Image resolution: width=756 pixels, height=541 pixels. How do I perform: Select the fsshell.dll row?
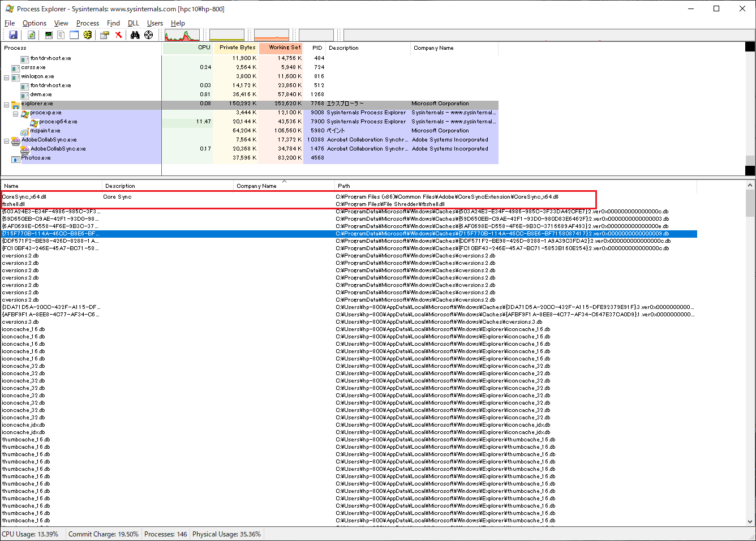349,204
